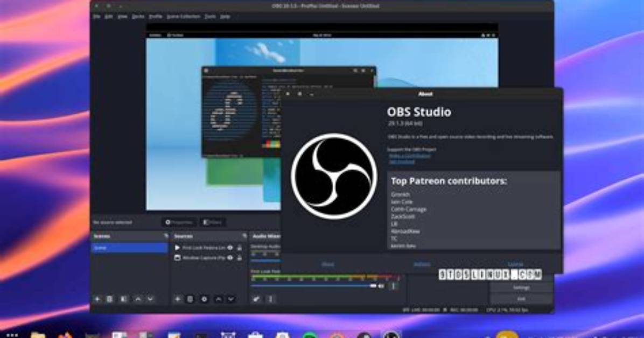Adjust Desktop Audio volume slider

(266, 260)
